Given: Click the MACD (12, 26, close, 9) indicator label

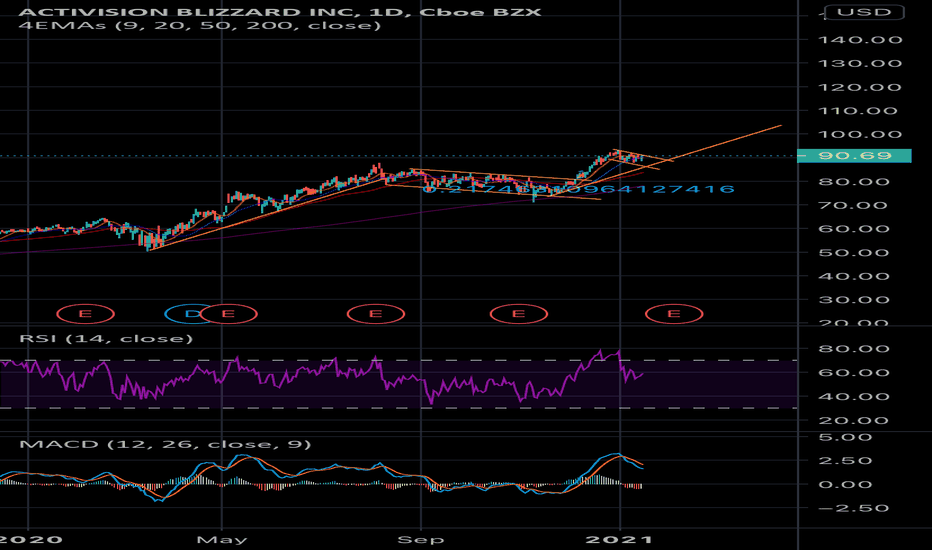Looking at the screenshot, I should (x=165, y=444).
